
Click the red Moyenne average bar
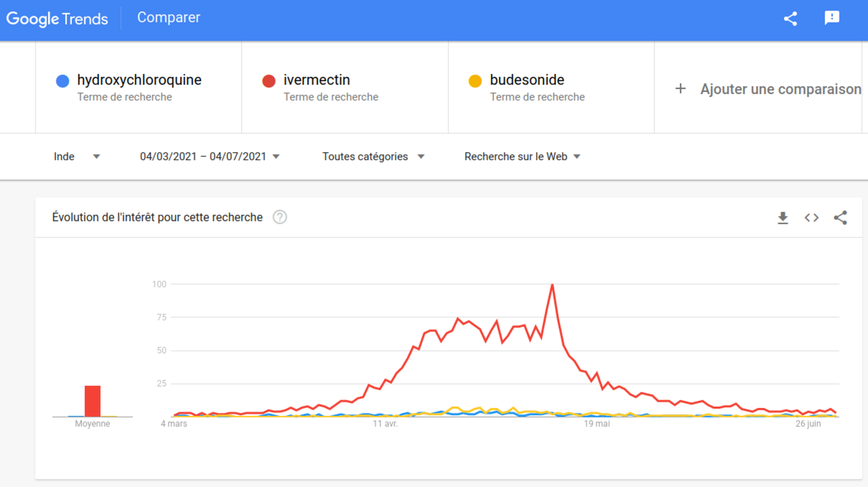[92, 401]
